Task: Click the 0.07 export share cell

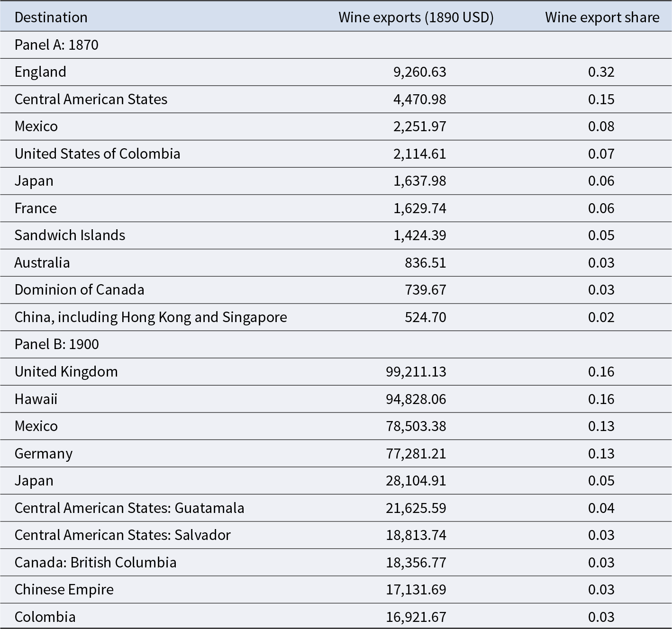Action: click(601, 154)
